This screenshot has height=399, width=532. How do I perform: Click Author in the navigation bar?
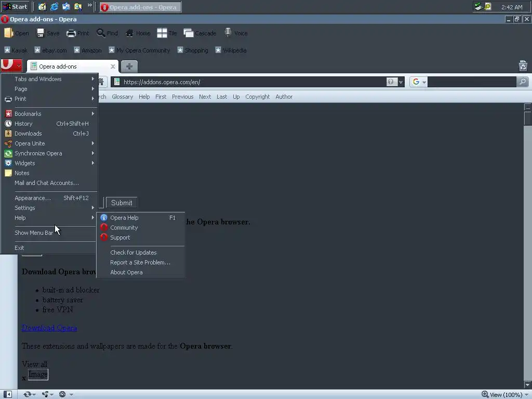point(284,97)
